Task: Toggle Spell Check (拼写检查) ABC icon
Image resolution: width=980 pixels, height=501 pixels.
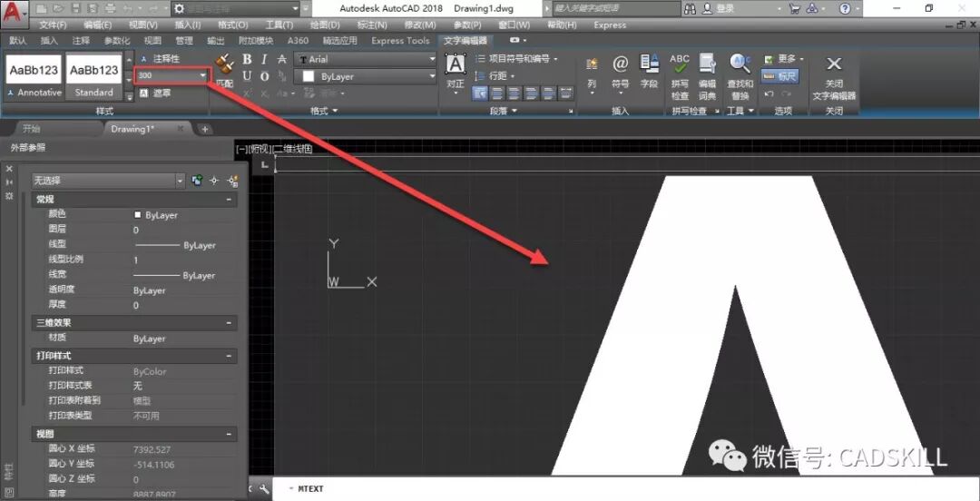Action: pyautogui.click(x=680, y=77)
